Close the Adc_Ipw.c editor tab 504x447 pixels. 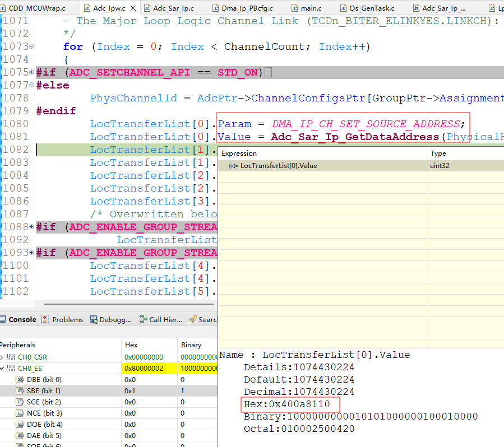click(x=133, y=8)
